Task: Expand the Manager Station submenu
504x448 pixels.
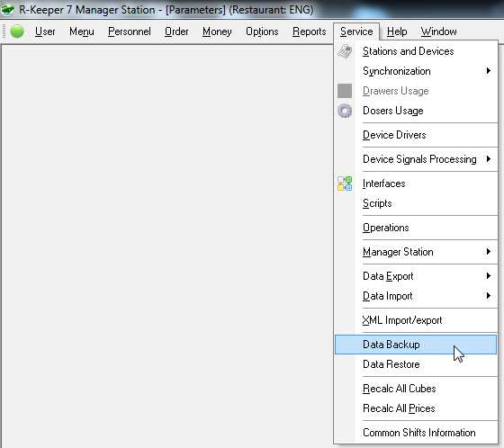Action: click(x=488, y=252)
